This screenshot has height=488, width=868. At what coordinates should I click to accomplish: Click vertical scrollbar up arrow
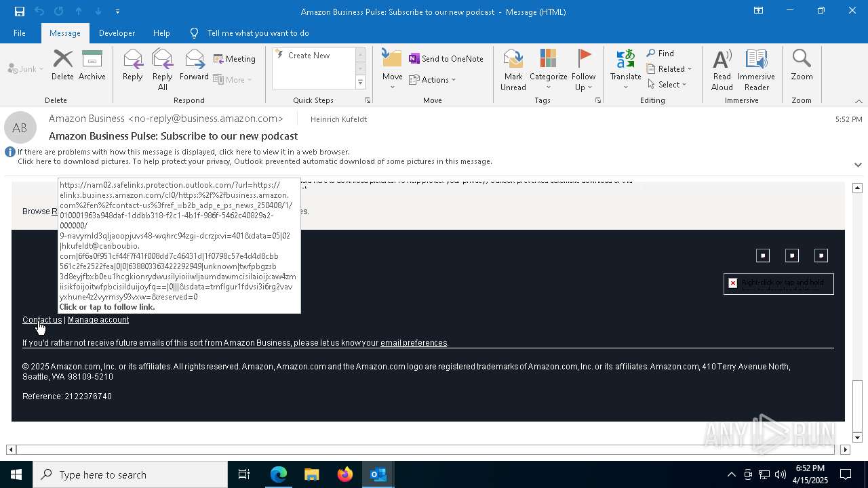858,188
